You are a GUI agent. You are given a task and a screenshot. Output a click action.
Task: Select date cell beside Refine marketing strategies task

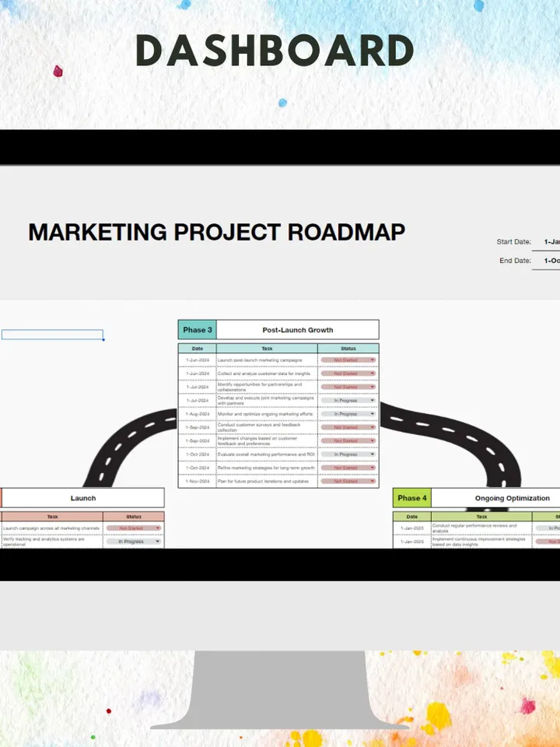click(197, 468)
